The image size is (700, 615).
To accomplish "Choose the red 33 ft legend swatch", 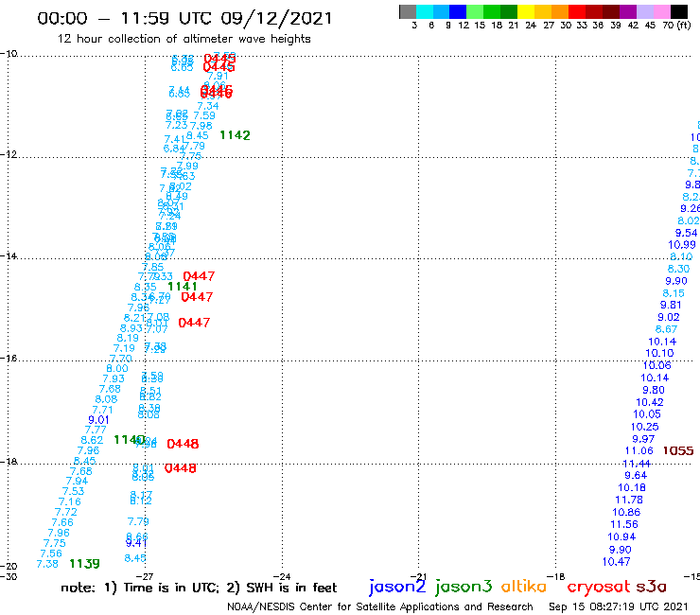I will (x=577, y=11).
